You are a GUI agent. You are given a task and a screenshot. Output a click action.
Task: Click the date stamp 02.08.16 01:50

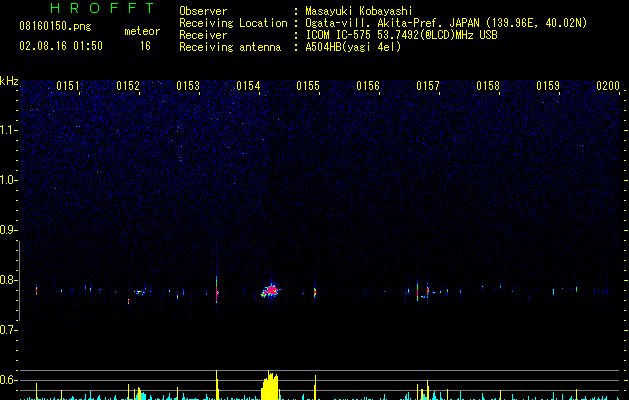61,46
